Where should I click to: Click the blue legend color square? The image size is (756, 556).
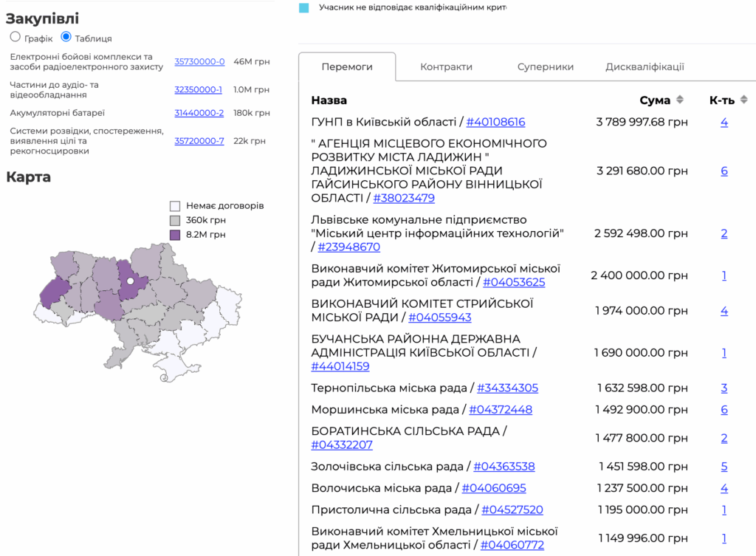click(x=304, y=7)
